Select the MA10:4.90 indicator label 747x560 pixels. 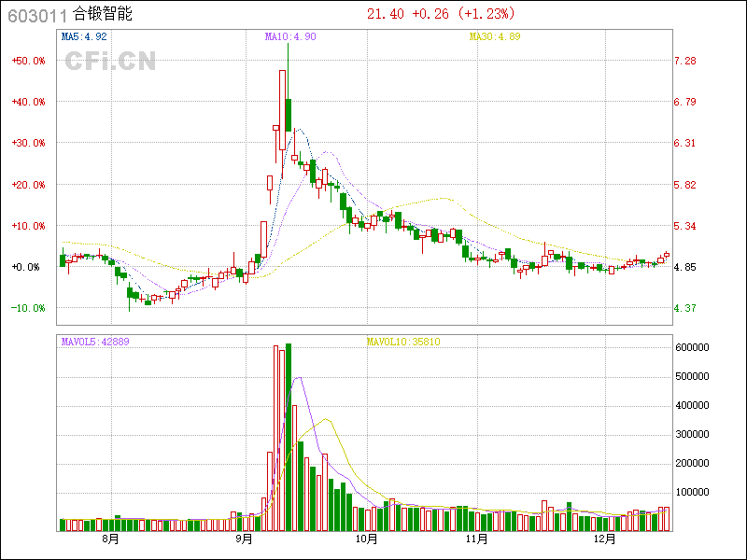pos(290,37)
